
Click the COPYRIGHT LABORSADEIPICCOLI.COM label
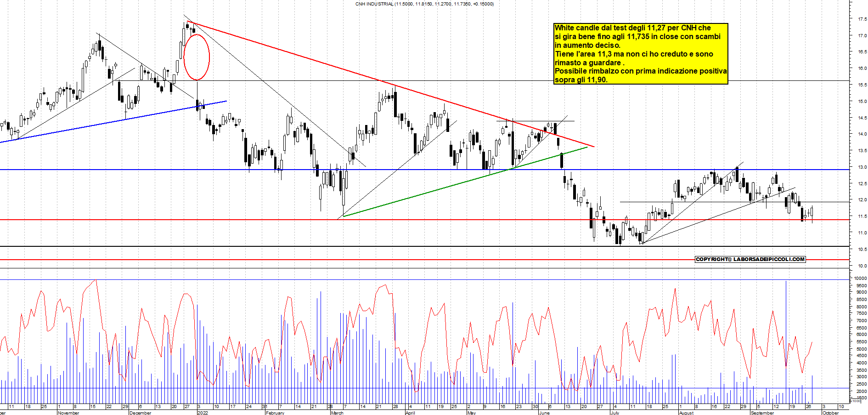pyautogui.click(x=750, y=259)
